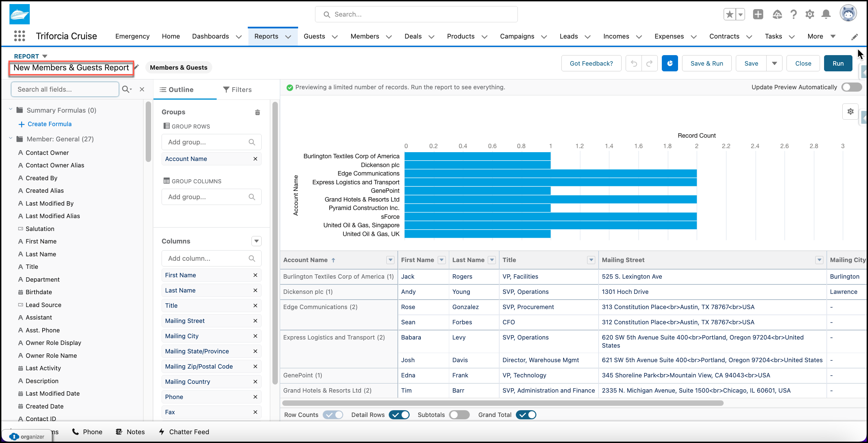Screen dimensions: 868x443
Task: Open the Help question mark icon
Action: pos(793,14)
